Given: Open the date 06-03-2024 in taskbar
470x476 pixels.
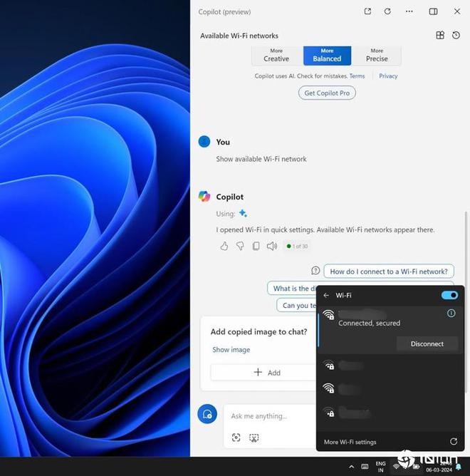Looking at the screenshot, I should pyautogui.click(x=439, y=470).
